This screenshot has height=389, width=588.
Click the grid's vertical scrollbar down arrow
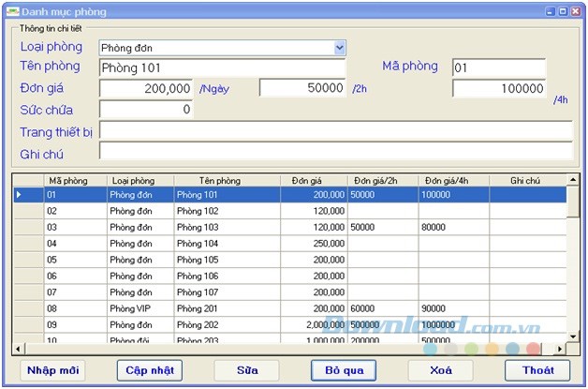tap(573, 337)
